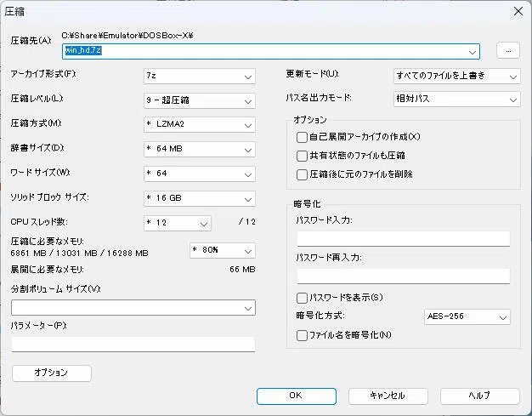Enable 圧縮後に元のファイルを削除 checkbox
Image resolution: width=532 pixels, height=416 pixels.
click(302, 174)
